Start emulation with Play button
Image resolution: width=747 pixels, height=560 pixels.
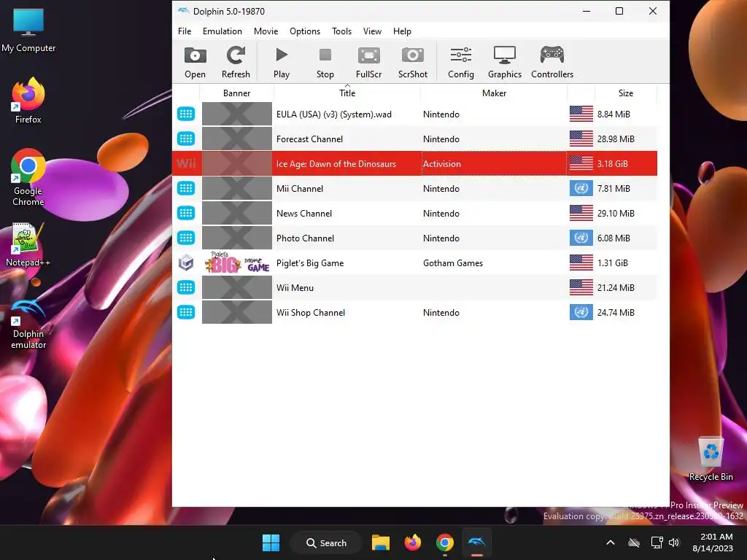click(x=282, y=62)
